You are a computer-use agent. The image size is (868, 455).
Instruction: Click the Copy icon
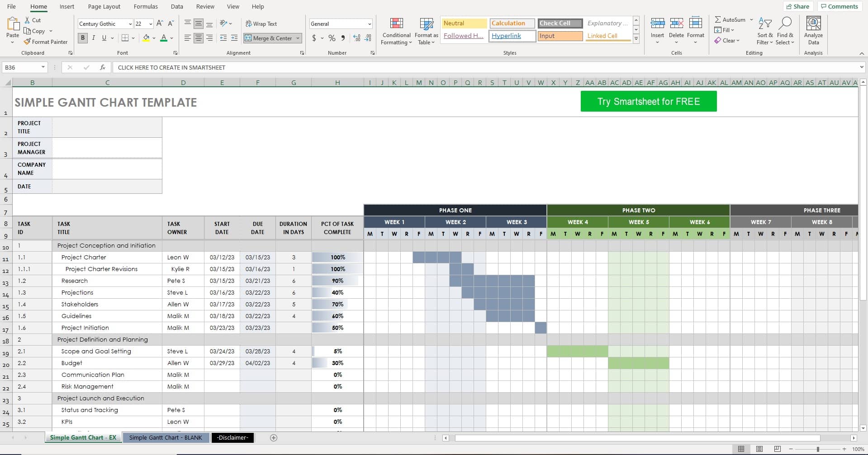click(28, 31)
